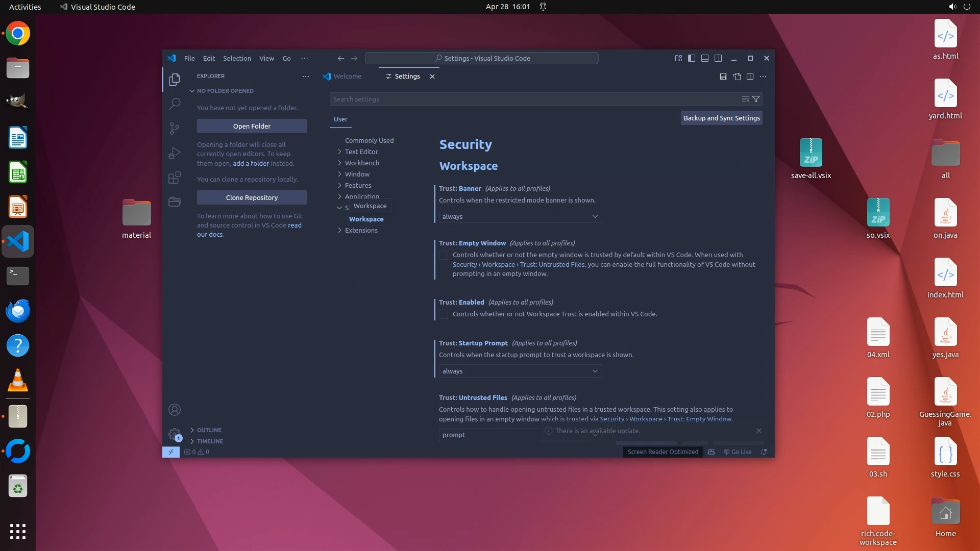Click Open Settings (JSON) icon
This screenshot has width=980, height=551.
pyautogui.click(x=737, y=77)
